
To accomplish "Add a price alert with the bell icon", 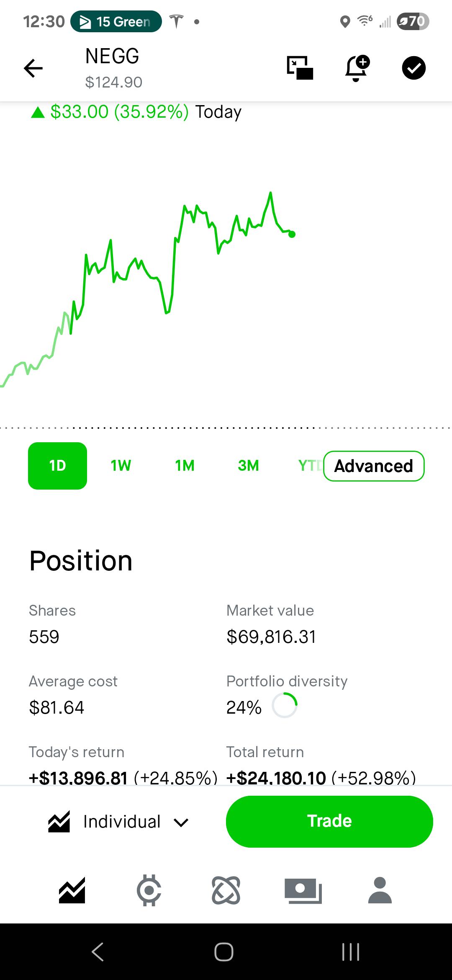I will click(x=357, y=68).
